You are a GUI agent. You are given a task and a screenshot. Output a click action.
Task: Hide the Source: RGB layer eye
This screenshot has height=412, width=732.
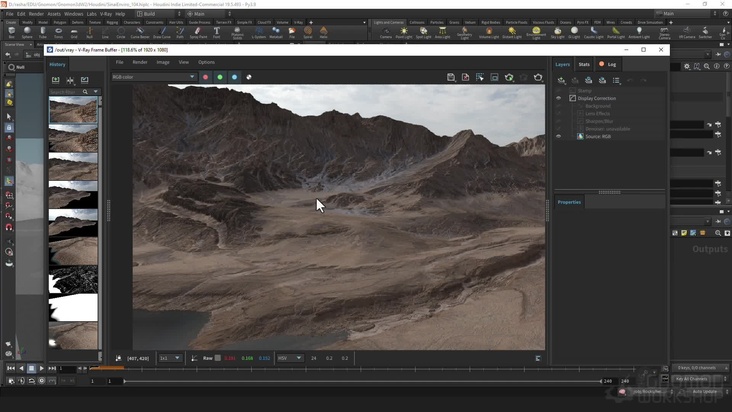coord(558,136)
